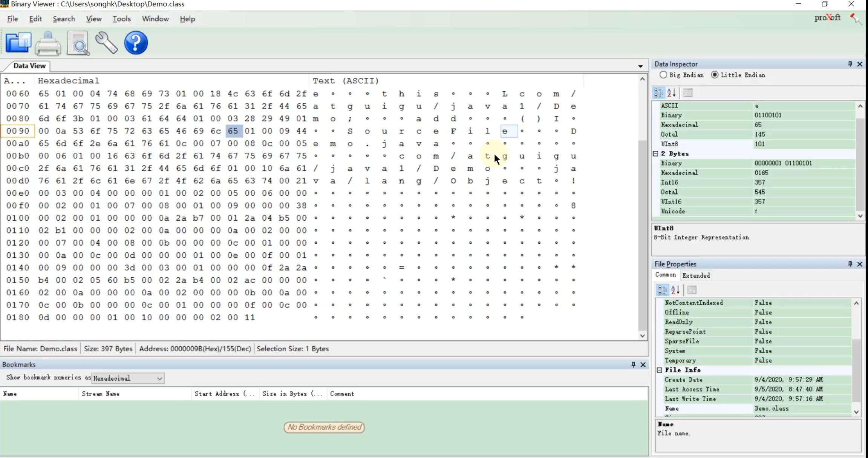868x458 pixels.
Task: Close the File Properties panel
Action: click(x=860, y=264)
